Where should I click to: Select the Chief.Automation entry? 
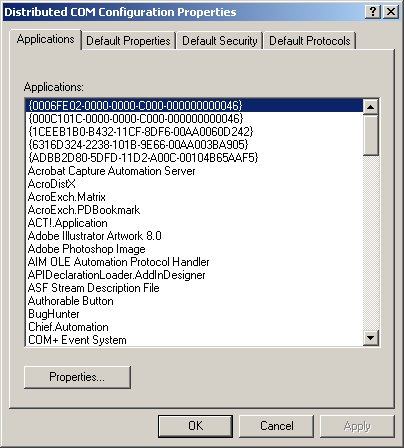194,327
